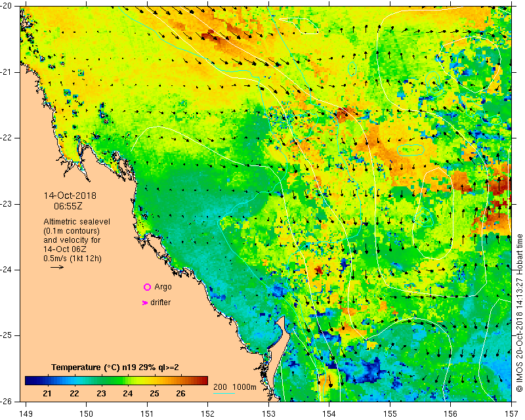Click the '21' color bar label
The image size is (525, 420).
click(x=47, y=394)
